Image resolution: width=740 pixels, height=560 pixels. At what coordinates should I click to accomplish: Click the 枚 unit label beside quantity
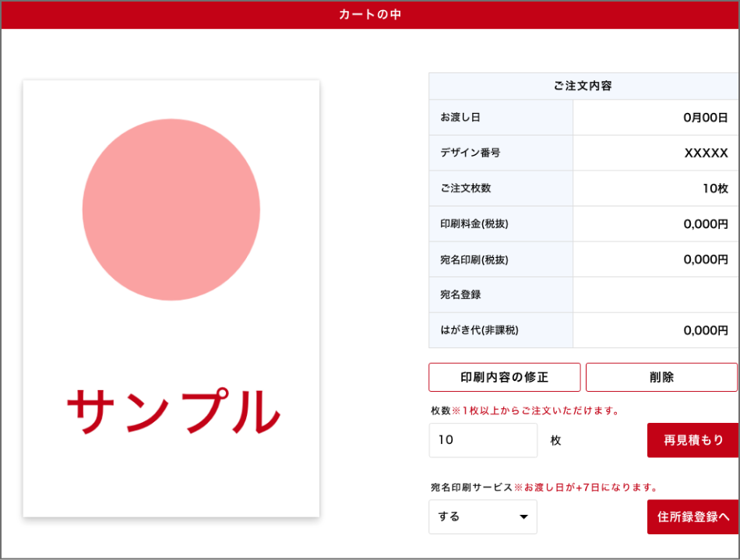pos(555,440)
